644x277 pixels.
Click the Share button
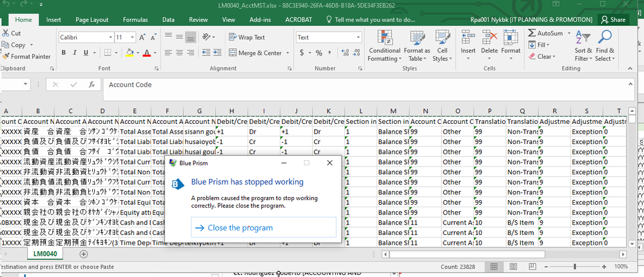(x=613, y=20)
